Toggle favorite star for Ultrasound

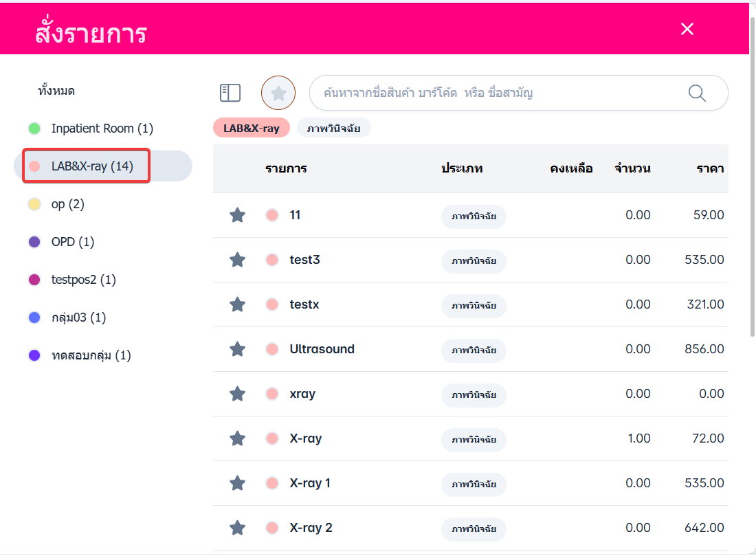[237, 349]
